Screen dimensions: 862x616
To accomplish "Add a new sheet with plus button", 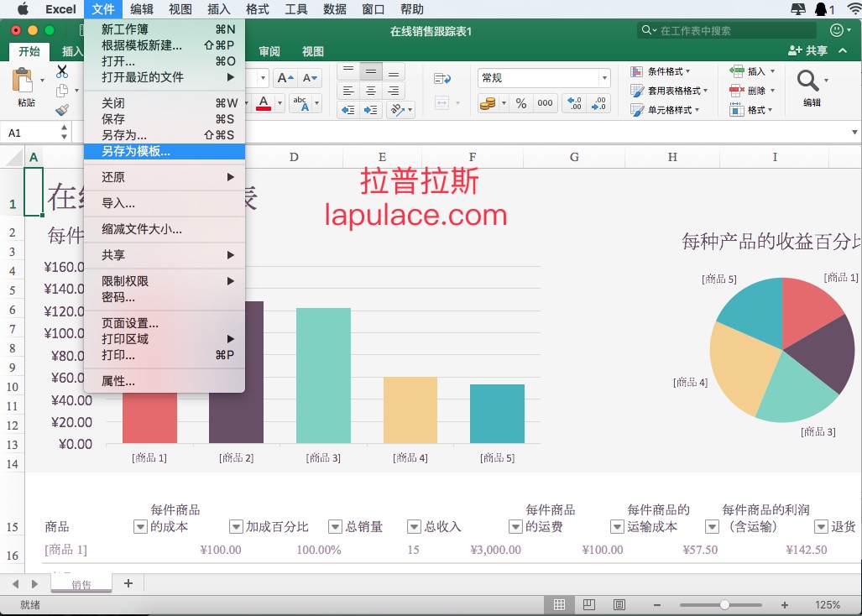I will pyautogui.click(x=128, y=583).
